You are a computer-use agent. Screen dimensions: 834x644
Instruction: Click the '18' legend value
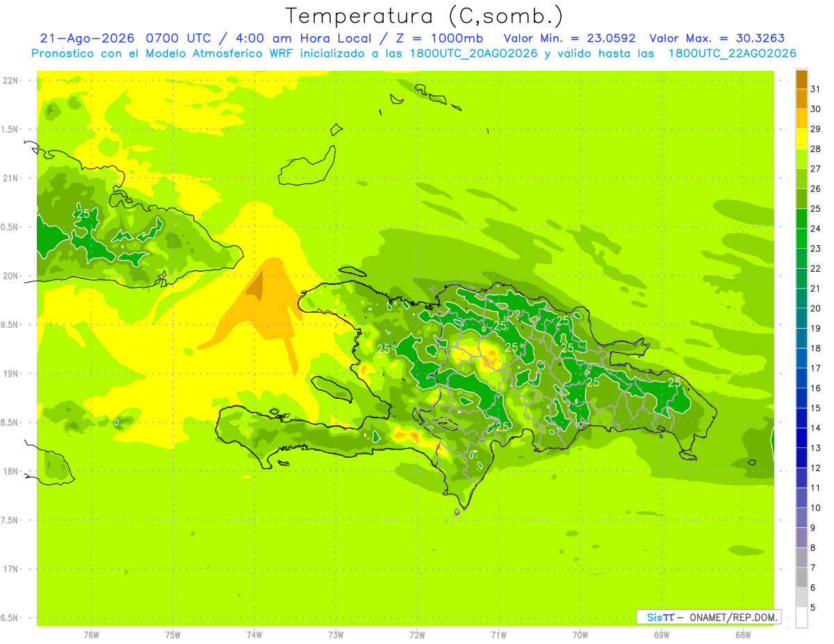816,348
